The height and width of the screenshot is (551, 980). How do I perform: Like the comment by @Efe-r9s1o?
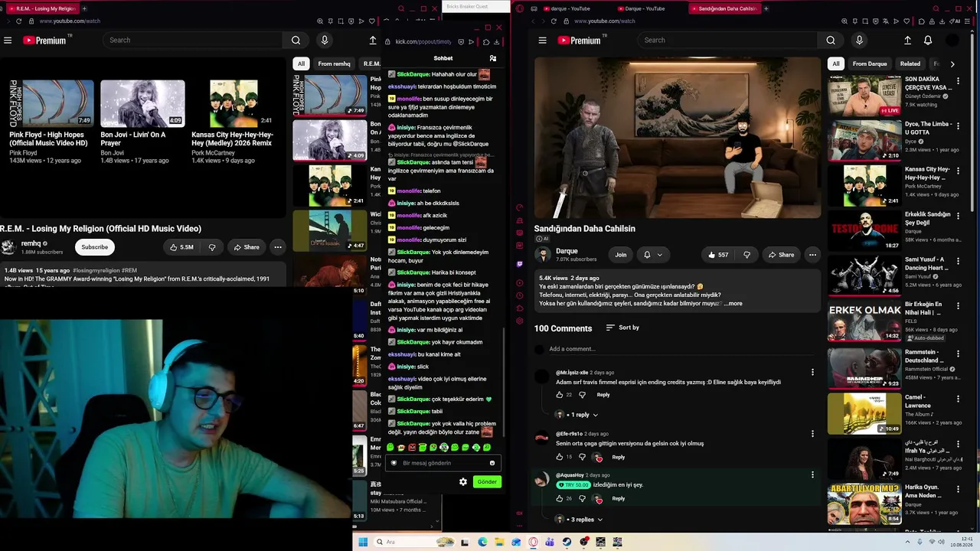click(560, 457)
